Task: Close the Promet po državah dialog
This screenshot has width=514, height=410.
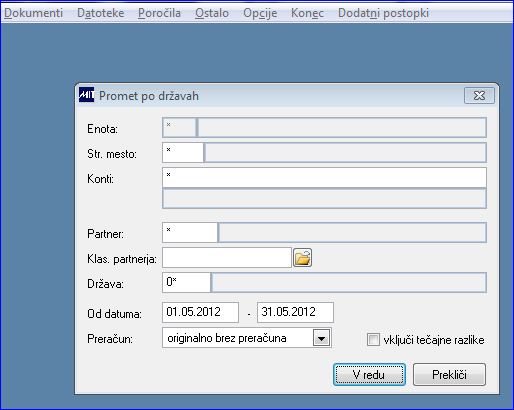Action: coord(479,96)
